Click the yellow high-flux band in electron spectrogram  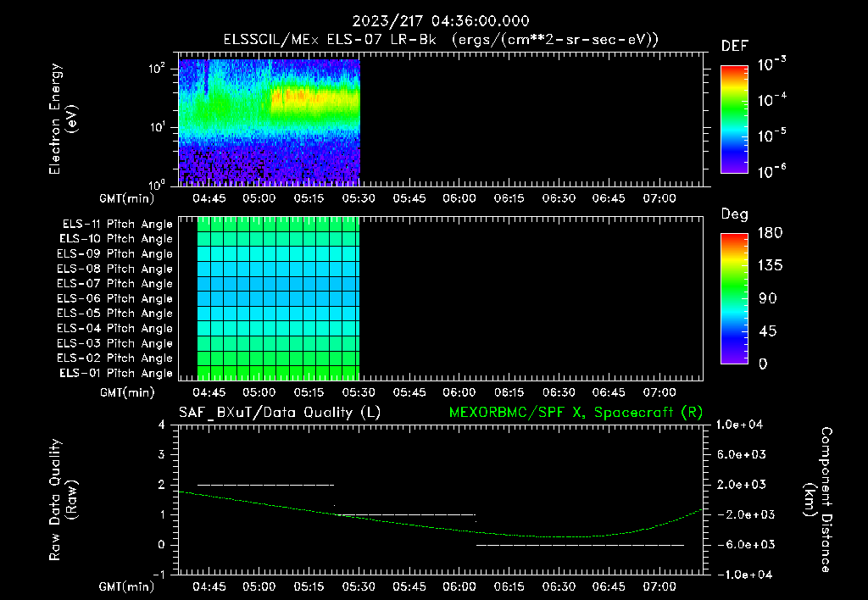(315, 98)
